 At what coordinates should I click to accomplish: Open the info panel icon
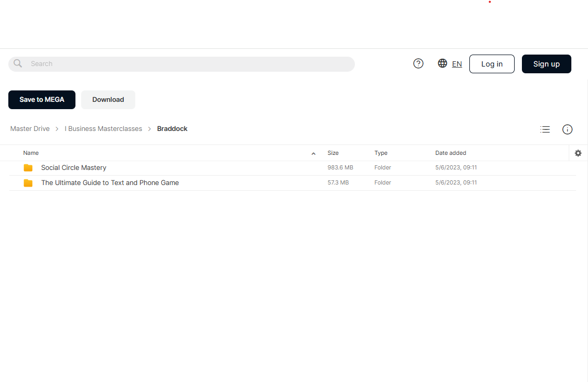pos(567,129)
